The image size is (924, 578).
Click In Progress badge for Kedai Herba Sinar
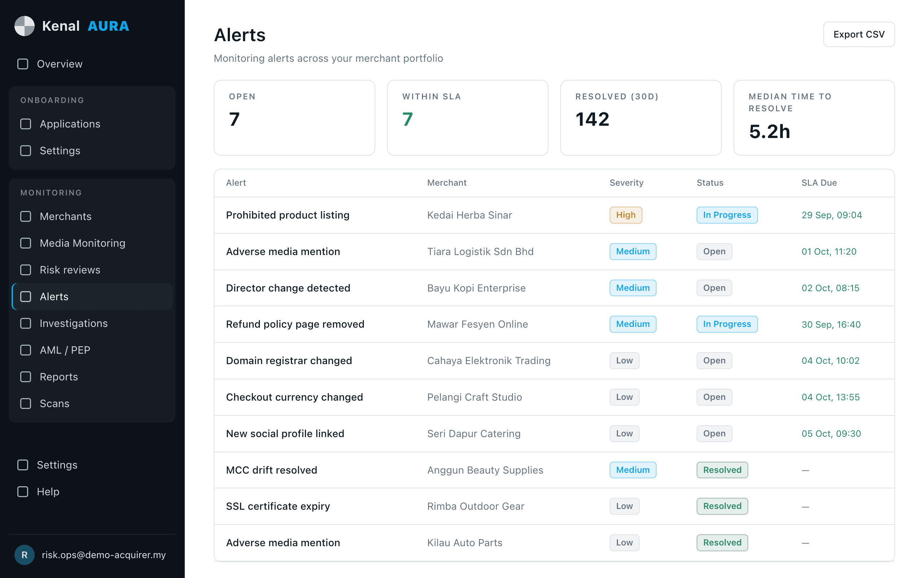[727, 215]
